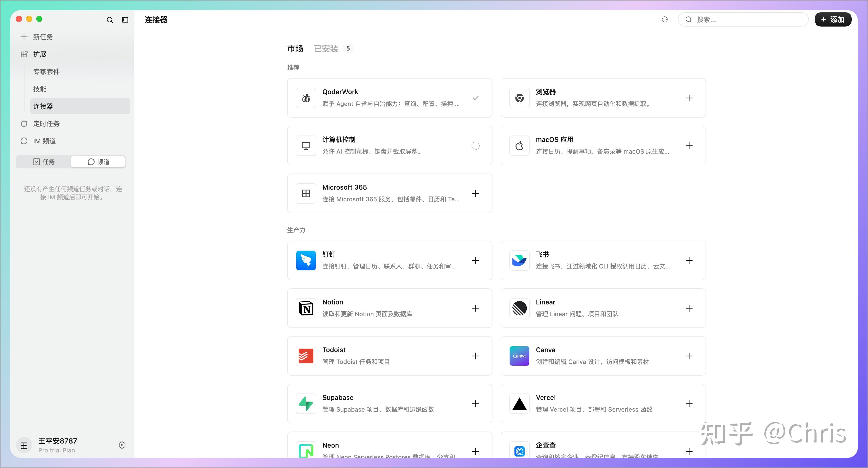Viewport: 868px width, 468px height.
Task: Click the Notion logo icon
Action: pos(306,308)
